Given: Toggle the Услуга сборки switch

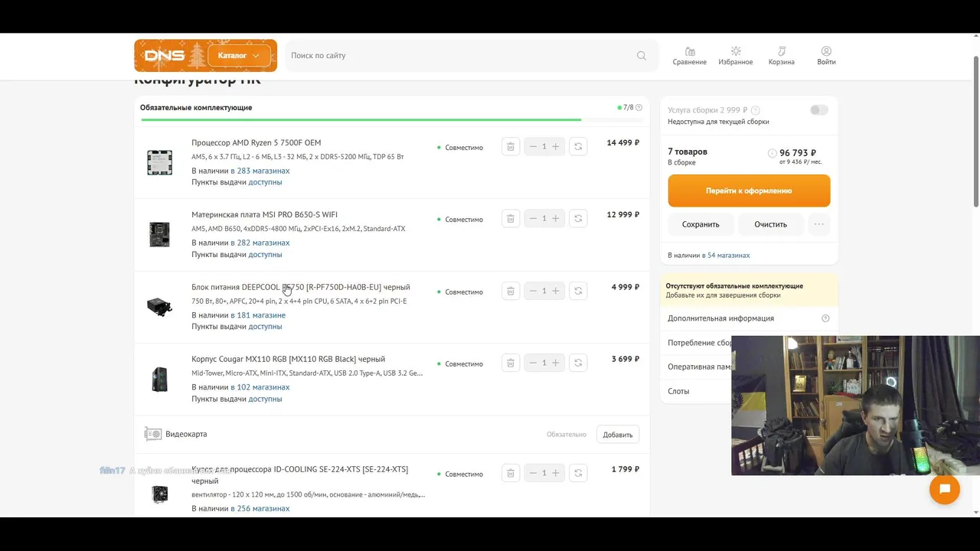Looking at the screenshot, I should coord(819,110).
